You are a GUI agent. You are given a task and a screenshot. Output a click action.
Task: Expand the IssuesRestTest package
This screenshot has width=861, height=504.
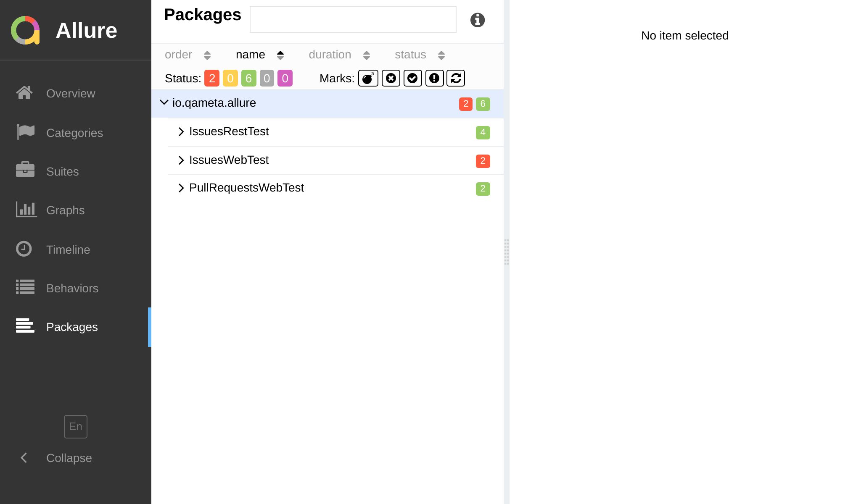[181, 131]
